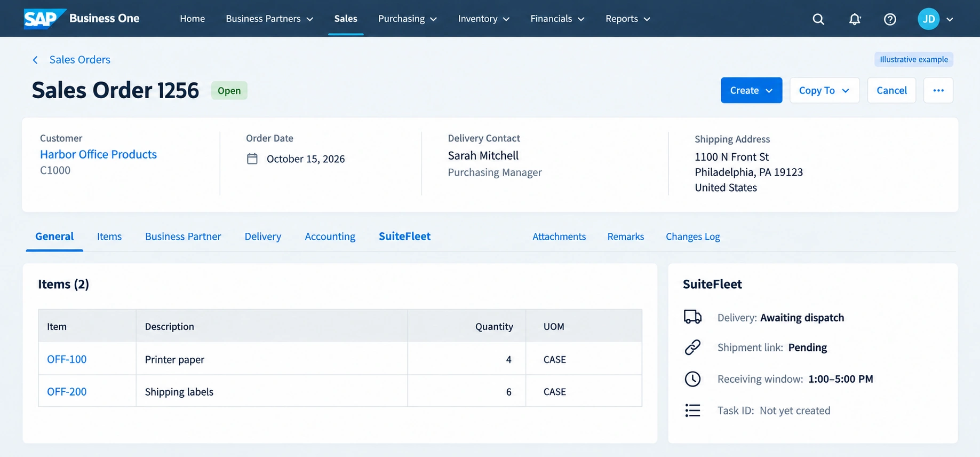
Task: Open notifications bell icon
Action: coord(855,19)
